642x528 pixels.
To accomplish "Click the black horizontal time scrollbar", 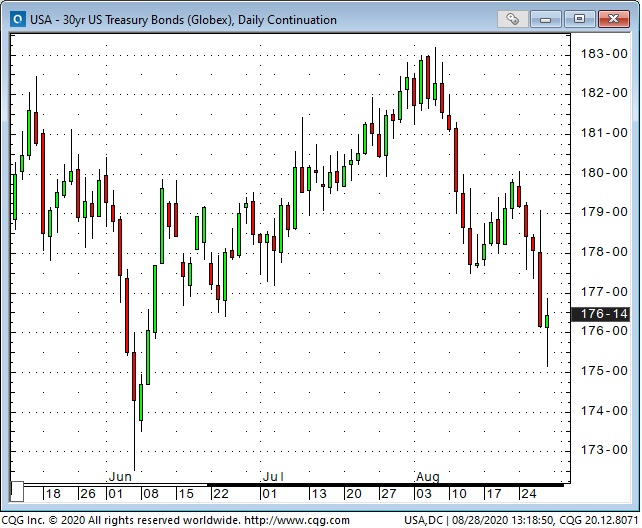I will pos(385,485).
